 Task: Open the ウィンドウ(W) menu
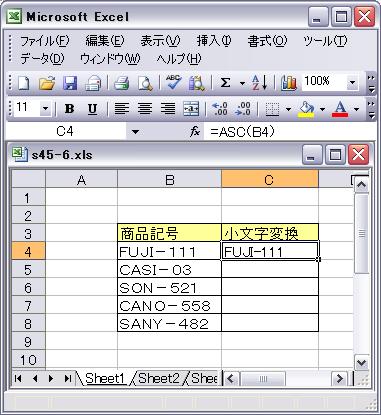110,59
